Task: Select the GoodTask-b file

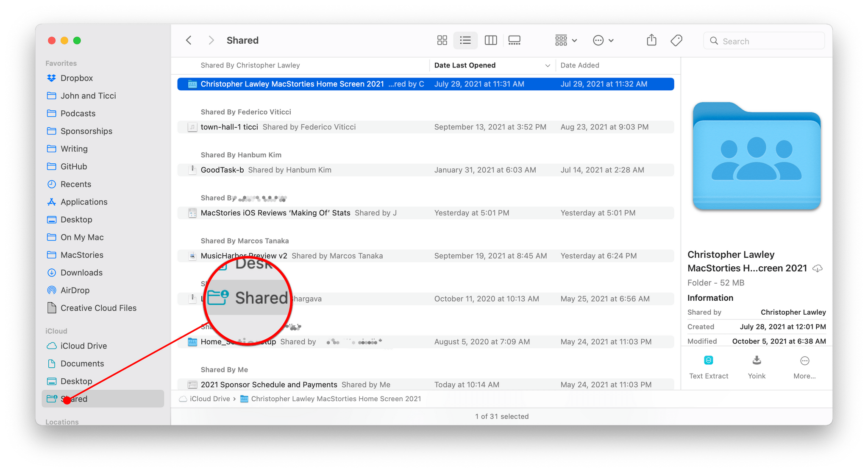Action: point(426,170)
